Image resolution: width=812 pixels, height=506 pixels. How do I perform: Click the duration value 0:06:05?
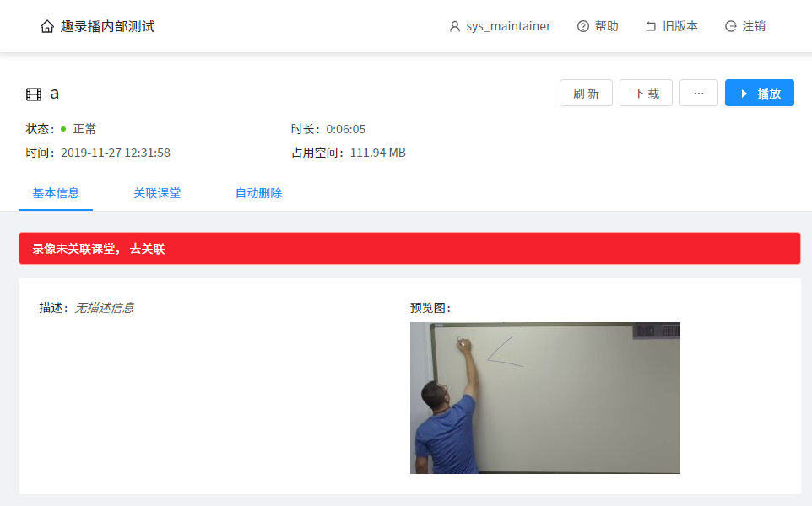346,129
